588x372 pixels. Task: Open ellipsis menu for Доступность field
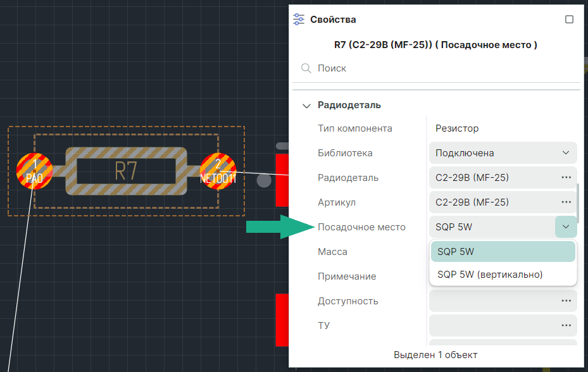point(566,301)
